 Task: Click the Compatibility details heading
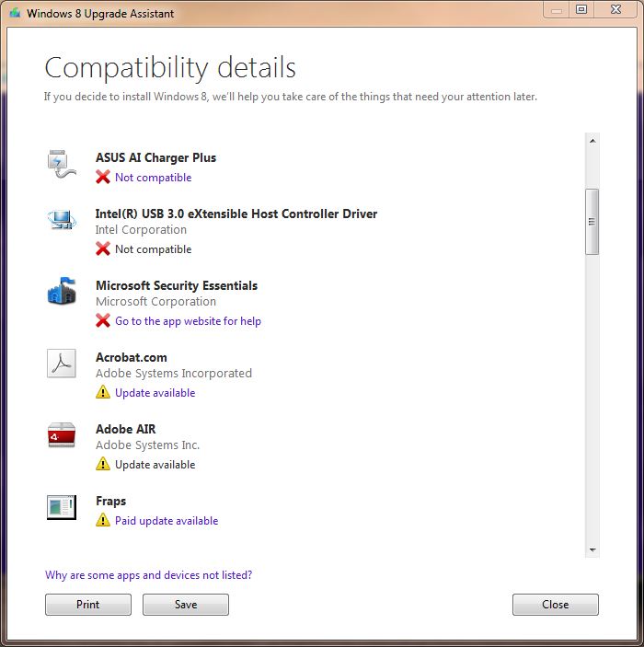(170, 68)
